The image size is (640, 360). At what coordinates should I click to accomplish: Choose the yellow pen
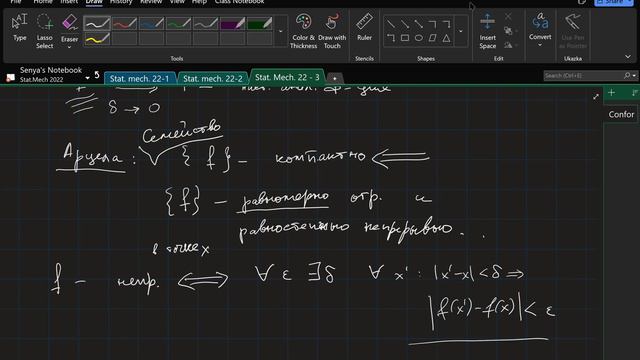pos(97,39)
